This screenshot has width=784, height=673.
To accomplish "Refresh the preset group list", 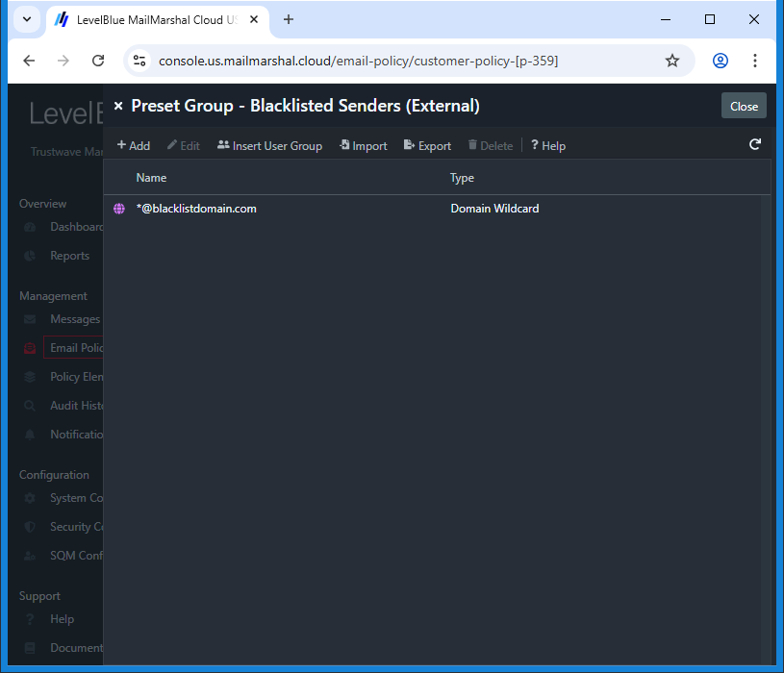I will click(755, 144).
